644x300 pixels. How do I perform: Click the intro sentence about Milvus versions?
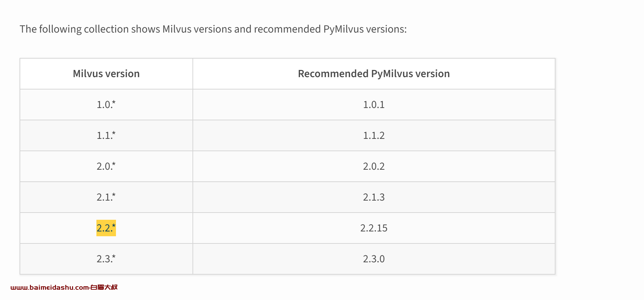tap(213, 29)
